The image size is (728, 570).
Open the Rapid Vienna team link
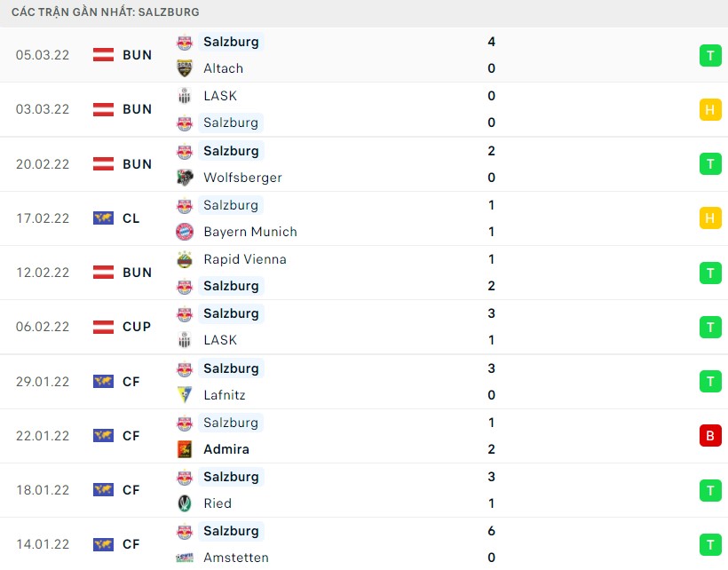245,259
